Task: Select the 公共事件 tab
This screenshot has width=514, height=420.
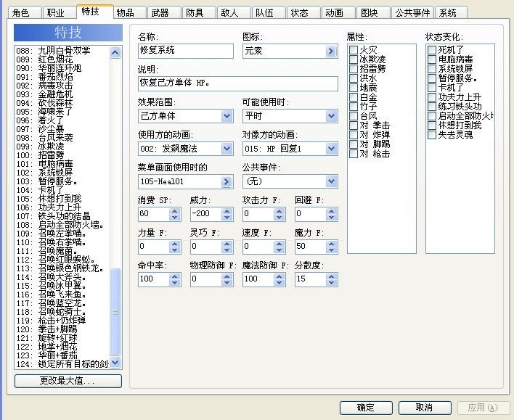Action: coord(412,13)
